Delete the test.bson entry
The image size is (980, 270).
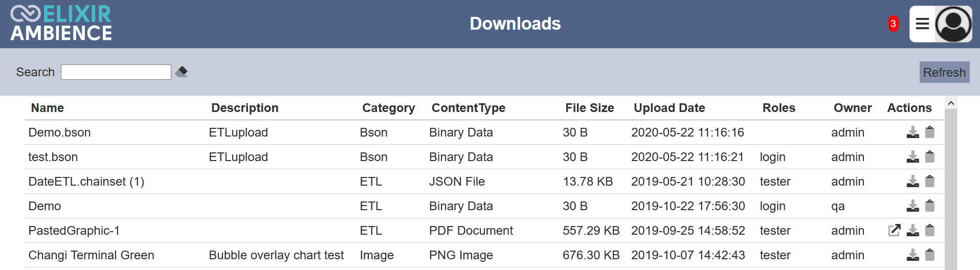coord(930,156)
